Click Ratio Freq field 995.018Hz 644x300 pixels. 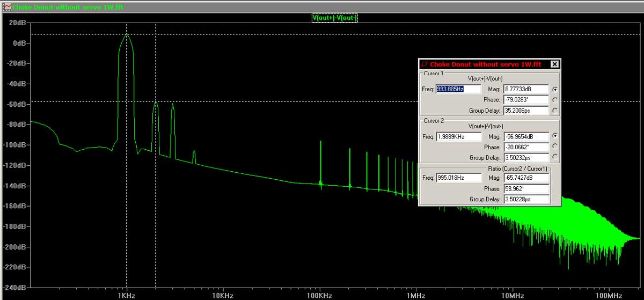click(x=459, y=178)
